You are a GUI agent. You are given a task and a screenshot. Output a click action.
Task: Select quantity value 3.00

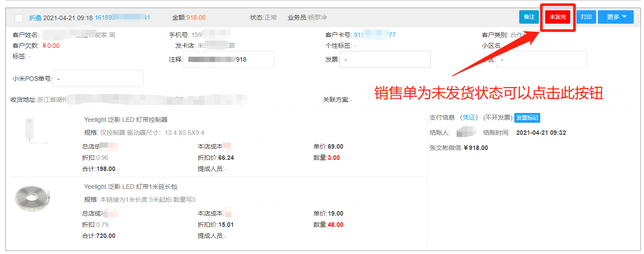coord(334,158)
